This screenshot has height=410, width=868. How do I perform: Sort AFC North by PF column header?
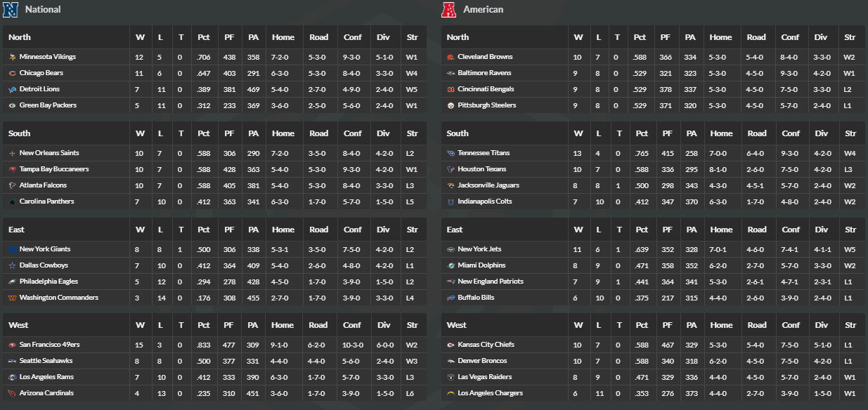(x=666, y=37)
